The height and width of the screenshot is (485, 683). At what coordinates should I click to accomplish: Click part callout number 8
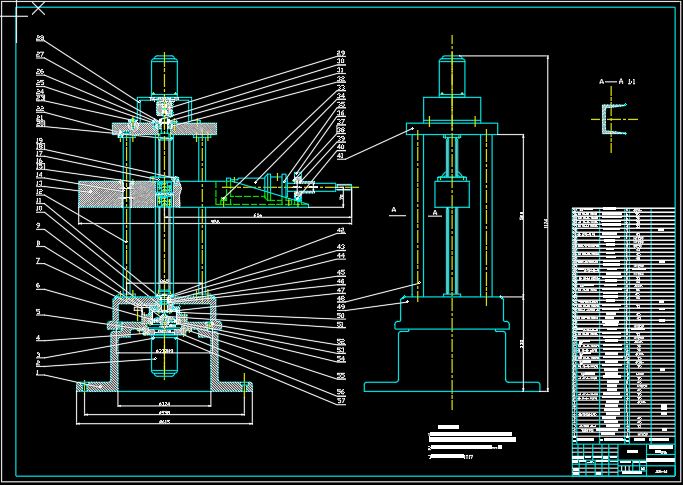(38, 244)
